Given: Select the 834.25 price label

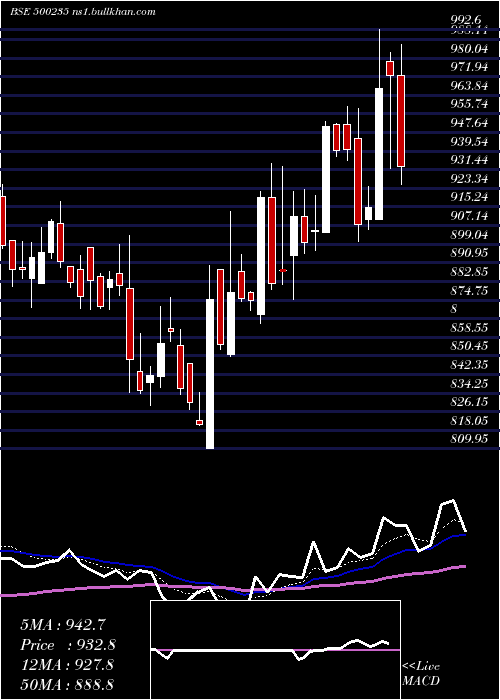Looking at the screenshot, I should pyautogui.click(x=469, y=383).
